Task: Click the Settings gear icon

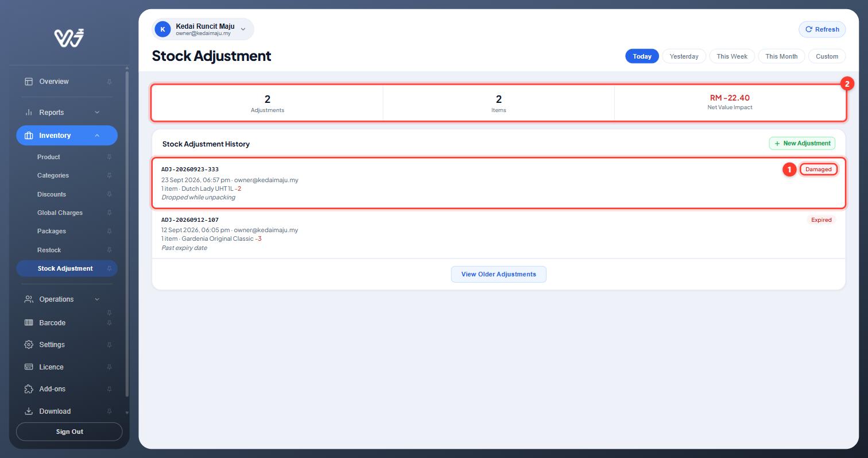Action: [x=29, y=345]
